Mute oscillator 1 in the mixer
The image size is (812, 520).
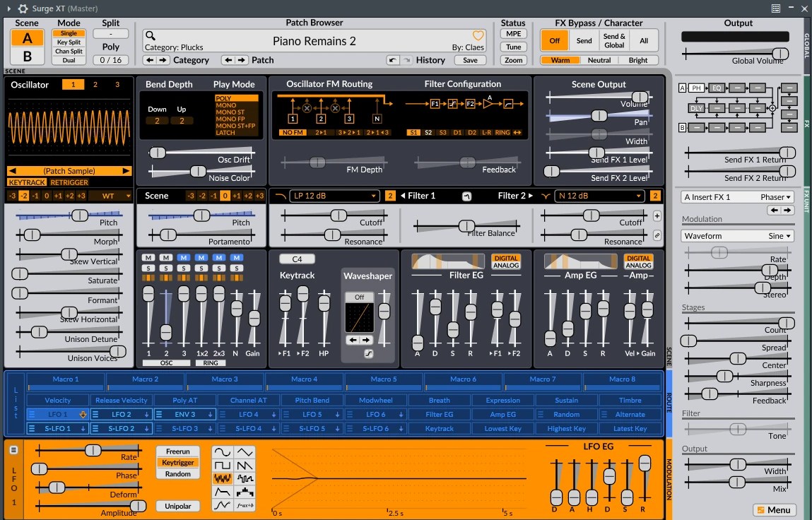coord(148,257)
